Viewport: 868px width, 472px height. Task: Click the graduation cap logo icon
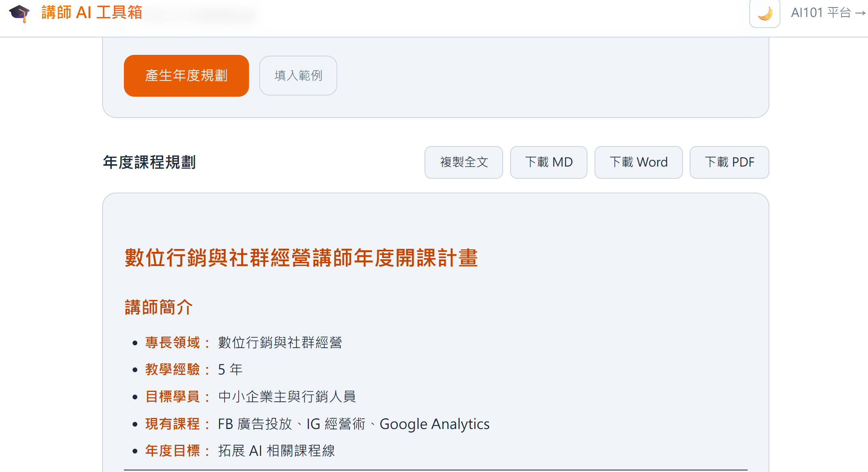19,13
